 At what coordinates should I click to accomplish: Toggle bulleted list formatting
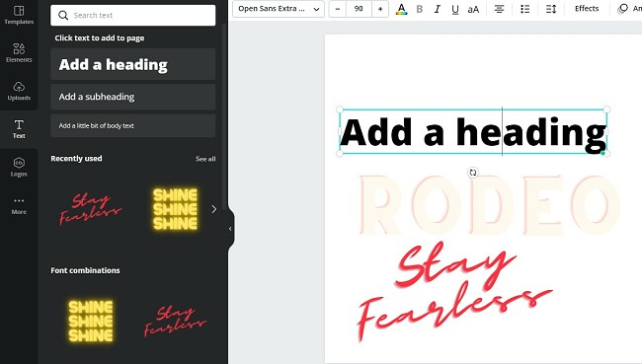point(524,9)
